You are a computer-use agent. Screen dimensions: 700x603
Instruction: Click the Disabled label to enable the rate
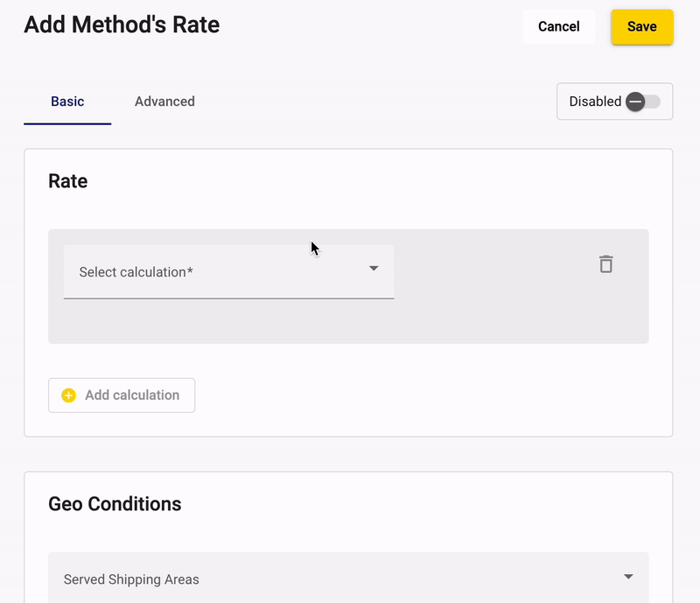pos(595,102)
